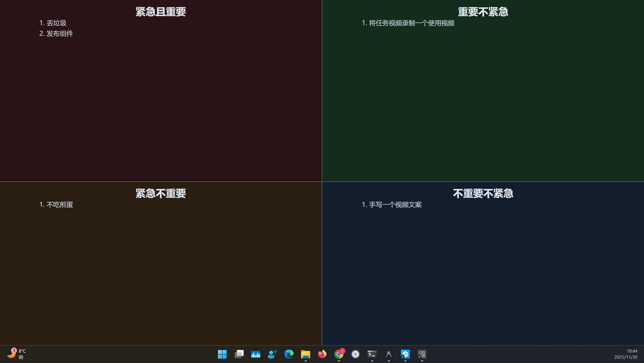Screen dimensions: 644x363
Task: Open Task View from the taskbar
Action: coord(239,354)
